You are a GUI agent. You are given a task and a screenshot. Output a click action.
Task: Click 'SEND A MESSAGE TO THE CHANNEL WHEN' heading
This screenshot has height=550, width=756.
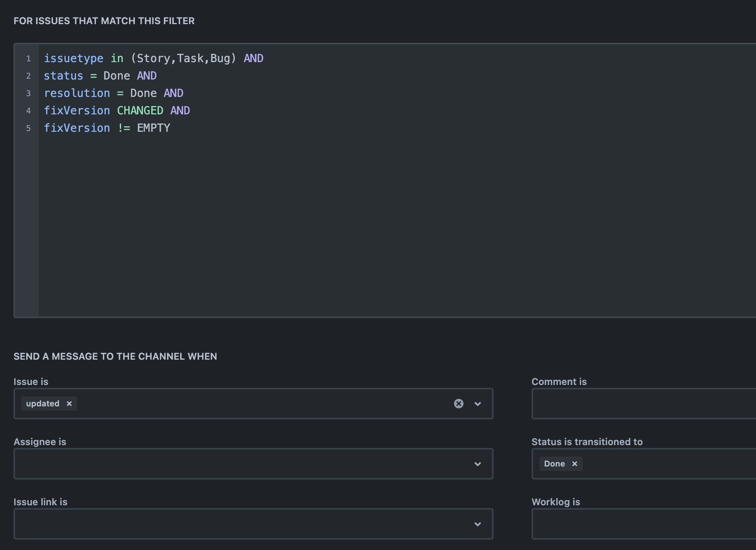point(115,357)
